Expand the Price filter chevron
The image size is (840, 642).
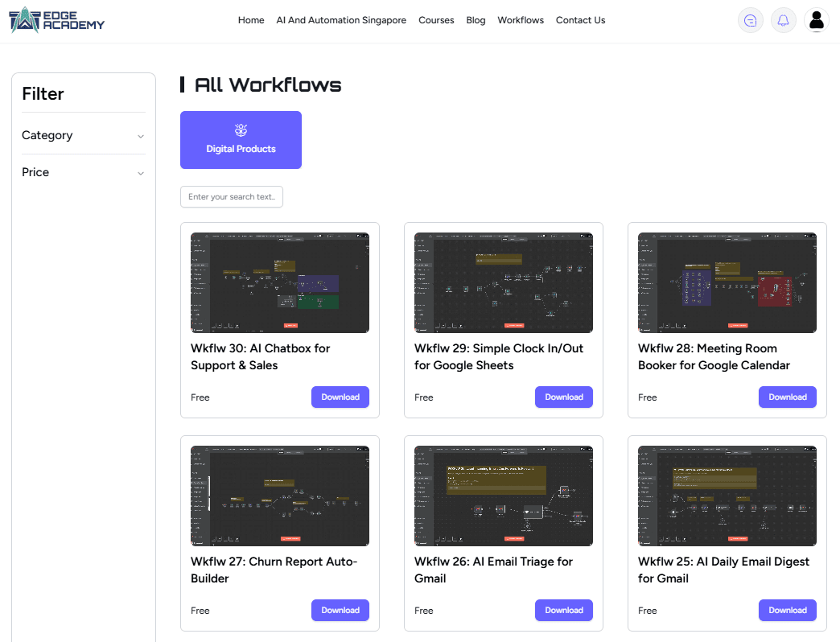point(141,173)
